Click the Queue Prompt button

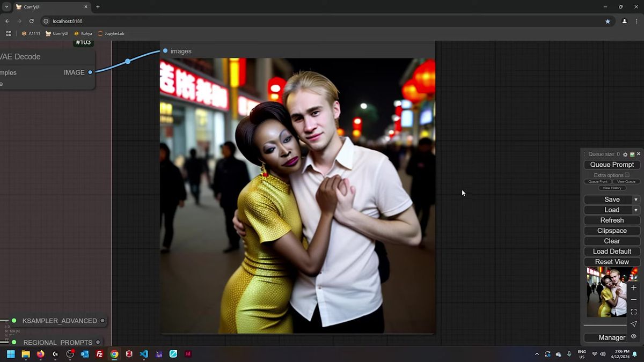coord(612,165)
